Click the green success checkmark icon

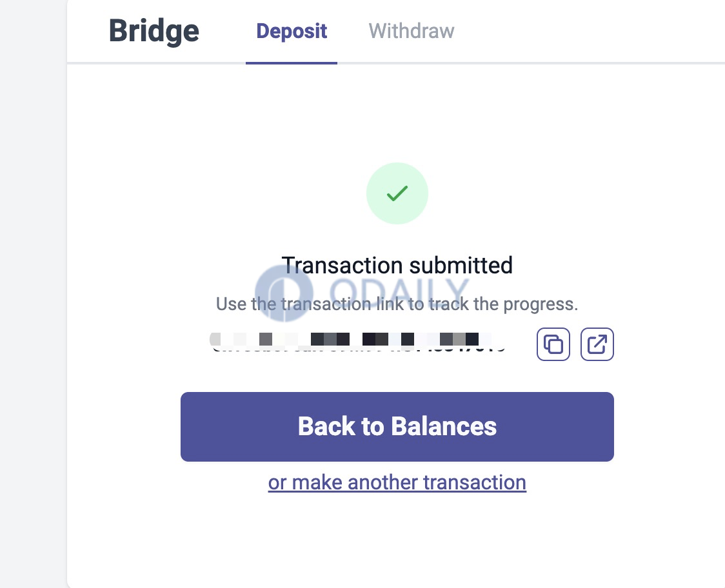pyautogui.click(x=397, y=193)
